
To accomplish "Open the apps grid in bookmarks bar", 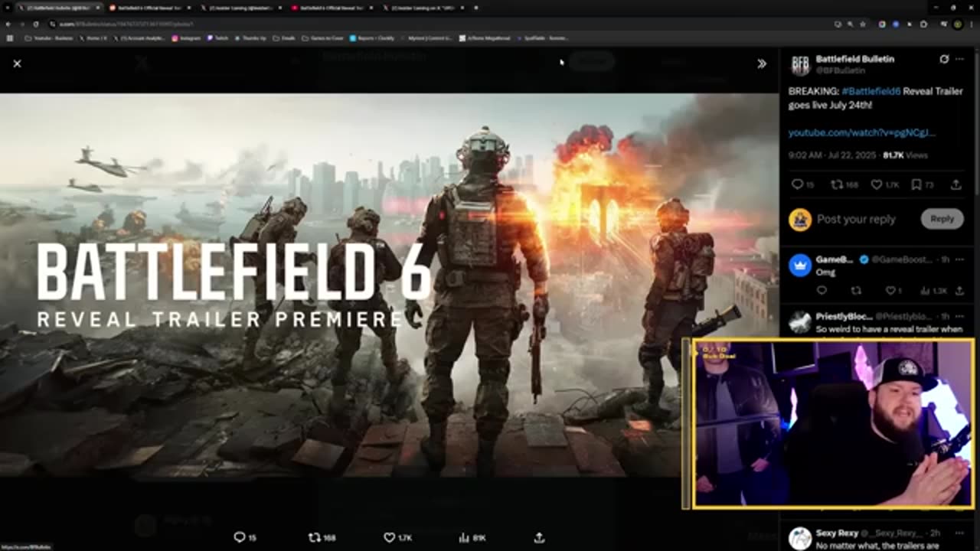I will [10, 37].
